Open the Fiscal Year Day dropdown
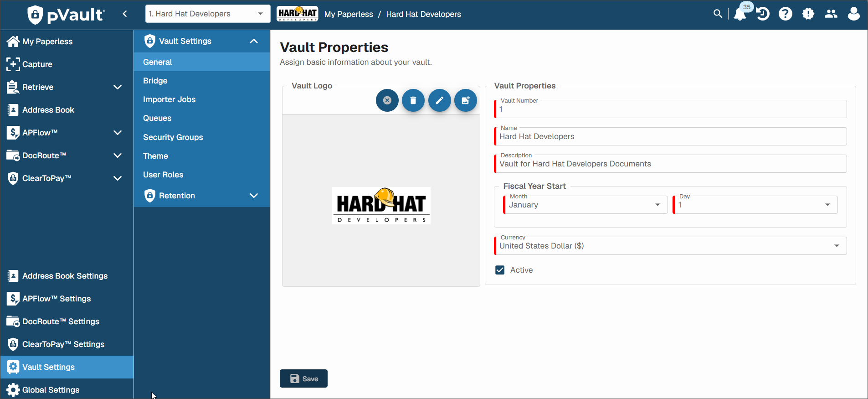 click(x=755, y=205)
